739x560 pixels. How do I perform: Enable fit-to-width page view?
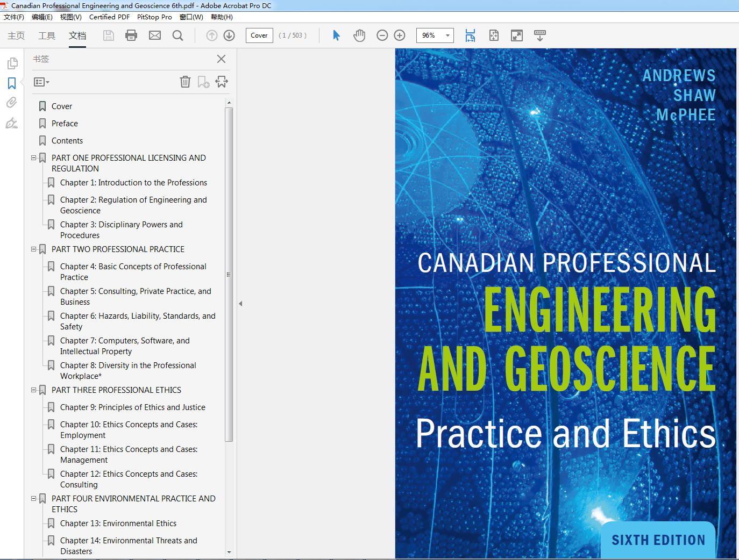[470, 35]
